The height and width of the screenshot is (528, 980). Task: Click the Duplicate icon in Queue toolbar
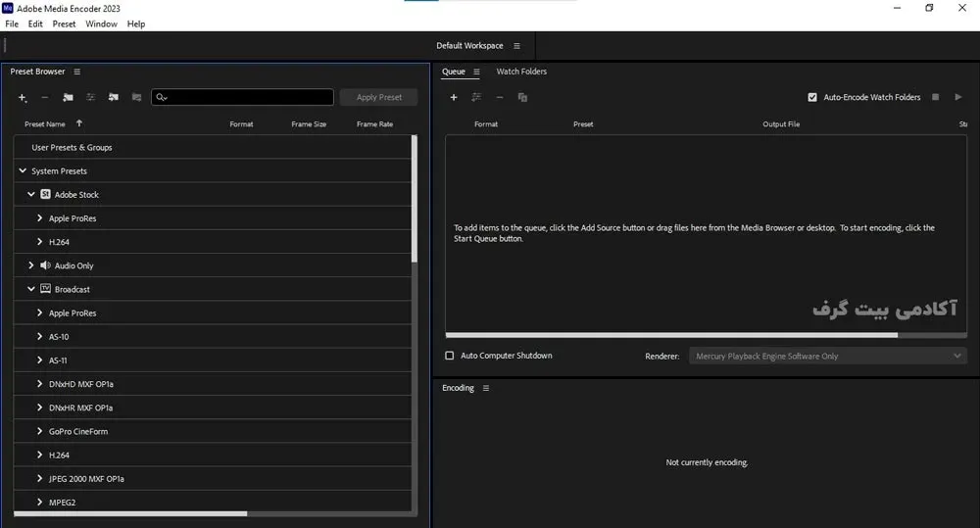(x=522, y=98)
